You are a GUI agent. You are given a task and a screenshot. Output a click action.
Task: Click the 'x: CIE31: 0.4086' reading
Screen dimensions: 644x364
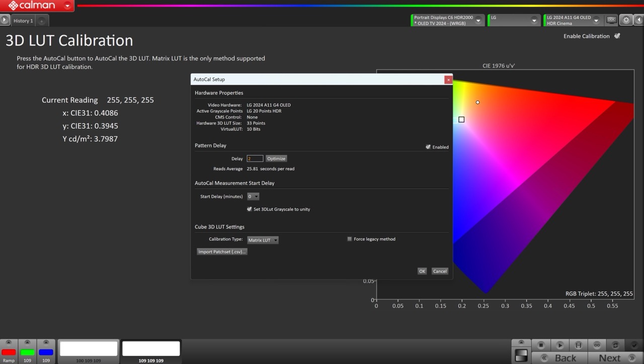(90, 113)
